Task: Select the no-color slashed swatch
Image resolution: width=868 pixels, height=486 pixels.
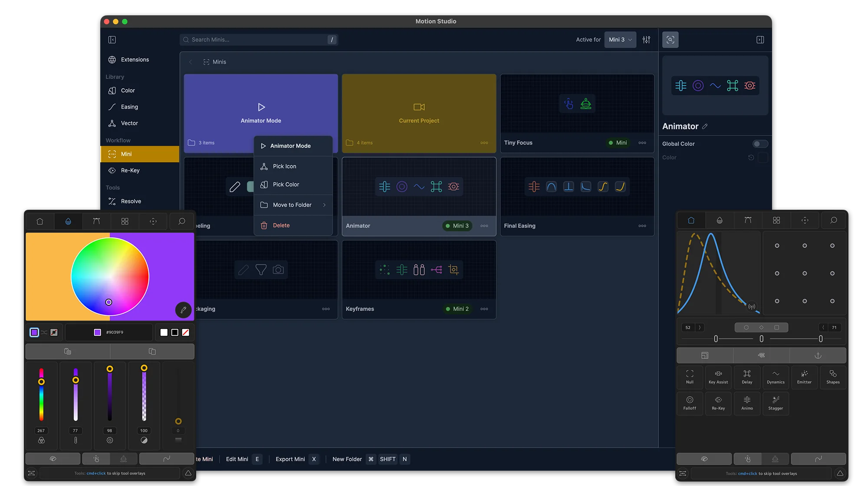Action: tap(186, 332)
